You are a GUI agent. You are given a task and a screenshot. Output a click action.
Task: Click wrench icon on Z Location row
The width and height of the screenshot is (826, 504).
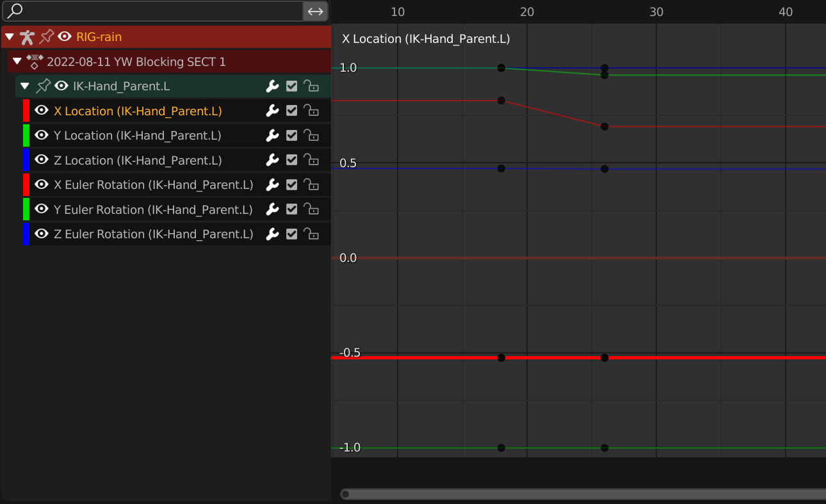point(272,160)
